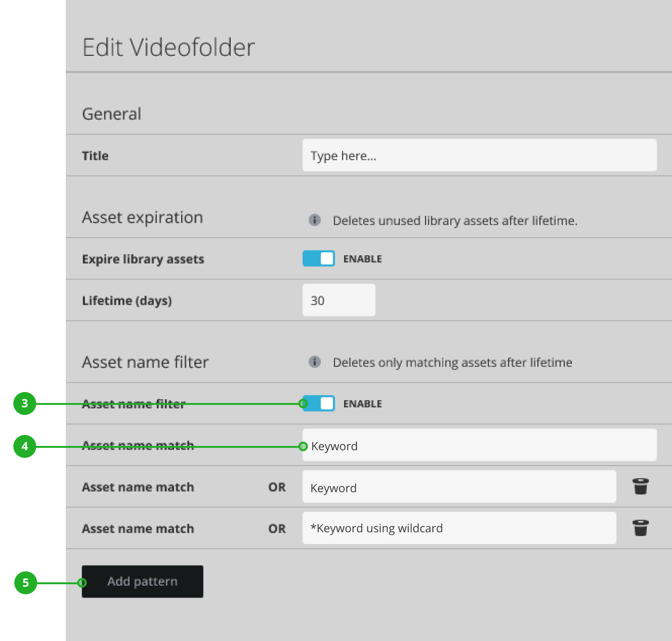Click ENABLE label next to Expire library assets
The width and height of the screenshot is (672, 641).
point(363,259)
